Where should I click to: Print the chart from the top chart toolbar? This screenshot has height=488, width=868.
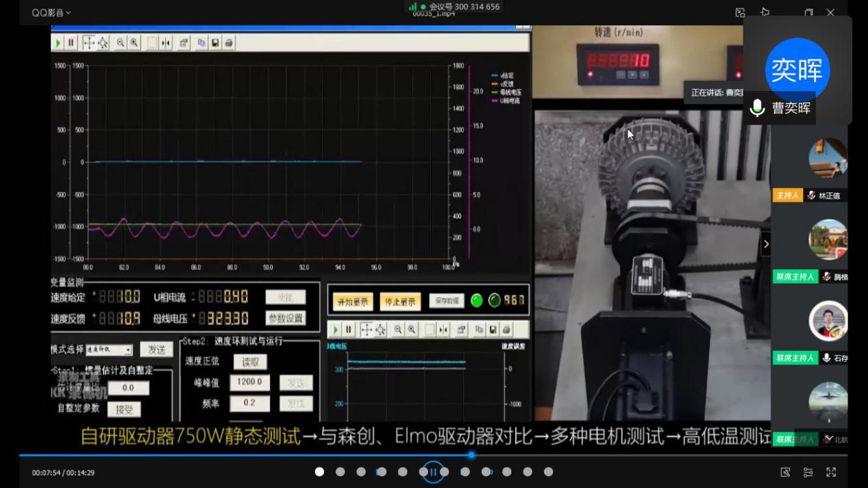229,42
